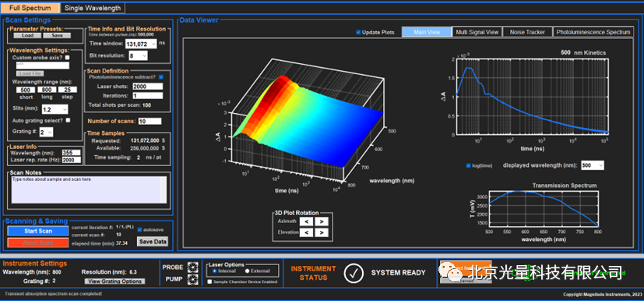The width and height of the screenshot is (644, 301).
Task: Click the PROBE shutter icon
Action: [x=192, y=267]
